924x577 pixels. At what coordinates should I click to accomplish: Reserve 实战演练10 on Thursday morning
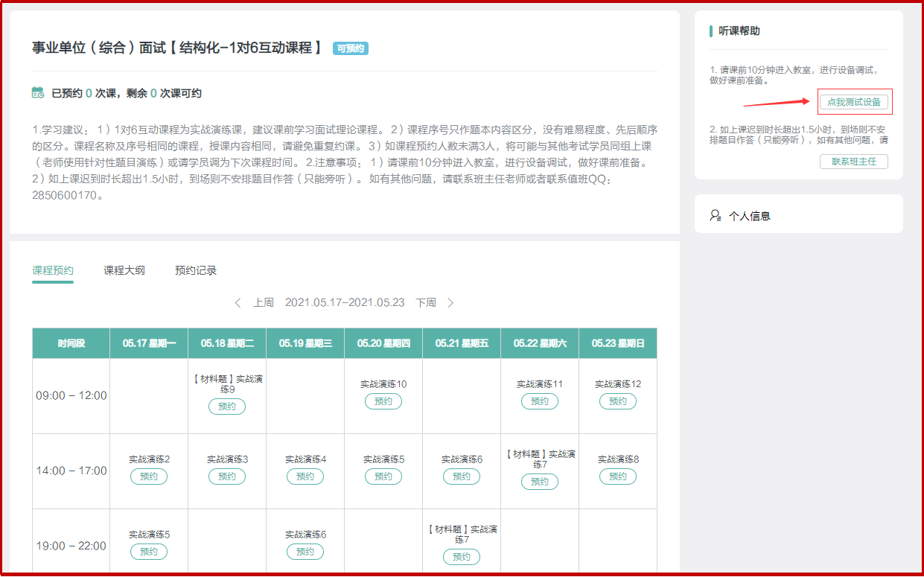[383, 401]
